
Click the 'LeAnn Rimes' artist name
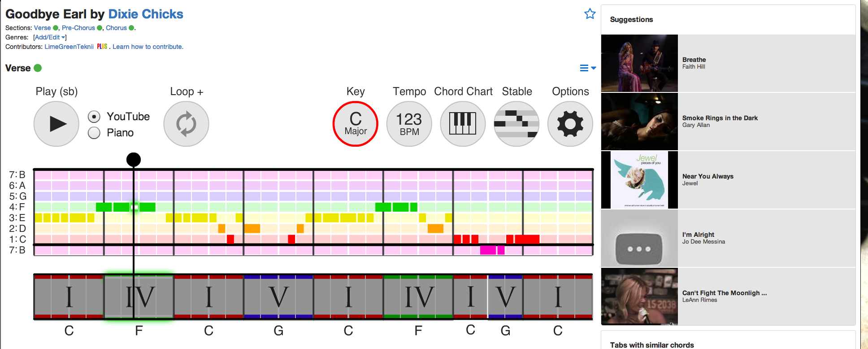pos(699,300)
